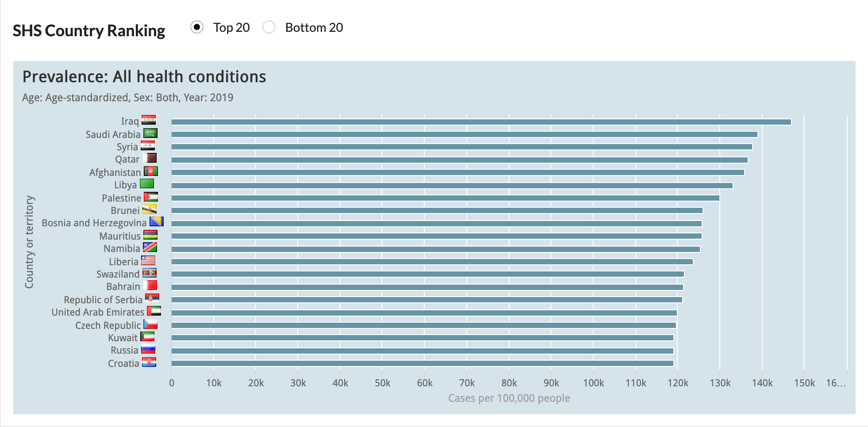Click the Namibia flag icon
868x427 pixels.
tap(150, 248)
